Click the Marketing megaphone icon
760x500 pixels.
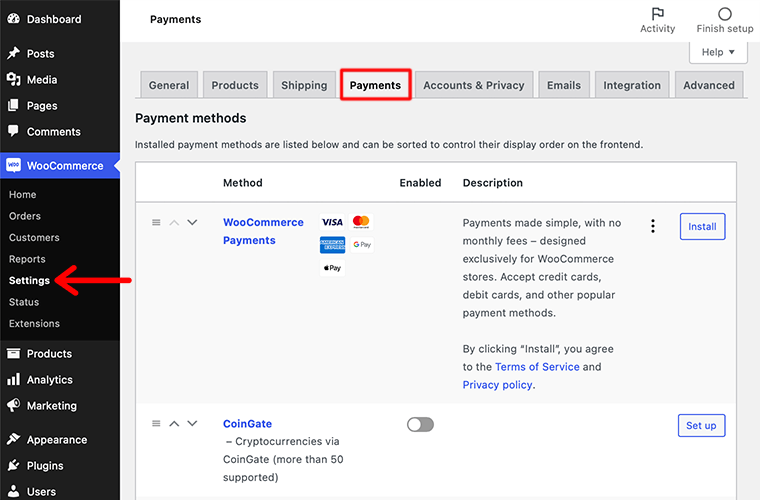tap(14, 405)
